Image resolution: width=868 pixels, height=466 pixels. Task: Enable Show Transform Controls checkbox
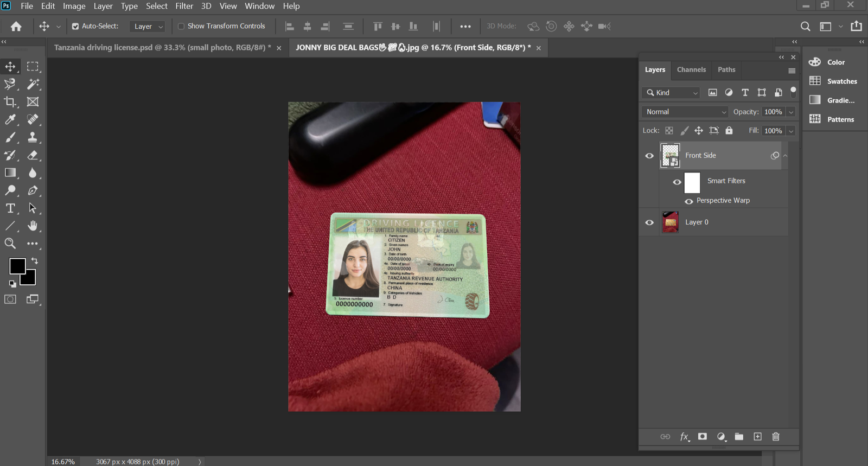tap(181, 26)
